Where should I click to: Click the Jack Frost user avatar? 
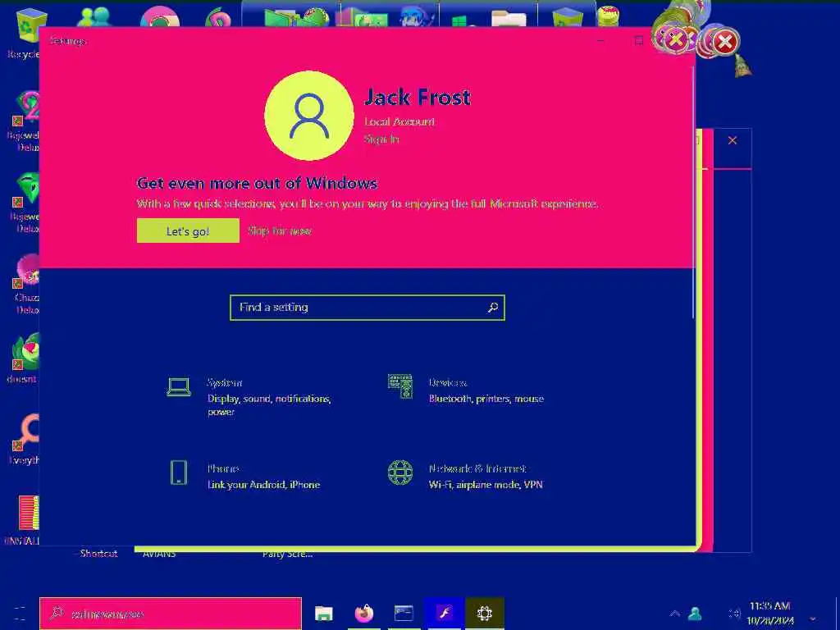[309, 115]
